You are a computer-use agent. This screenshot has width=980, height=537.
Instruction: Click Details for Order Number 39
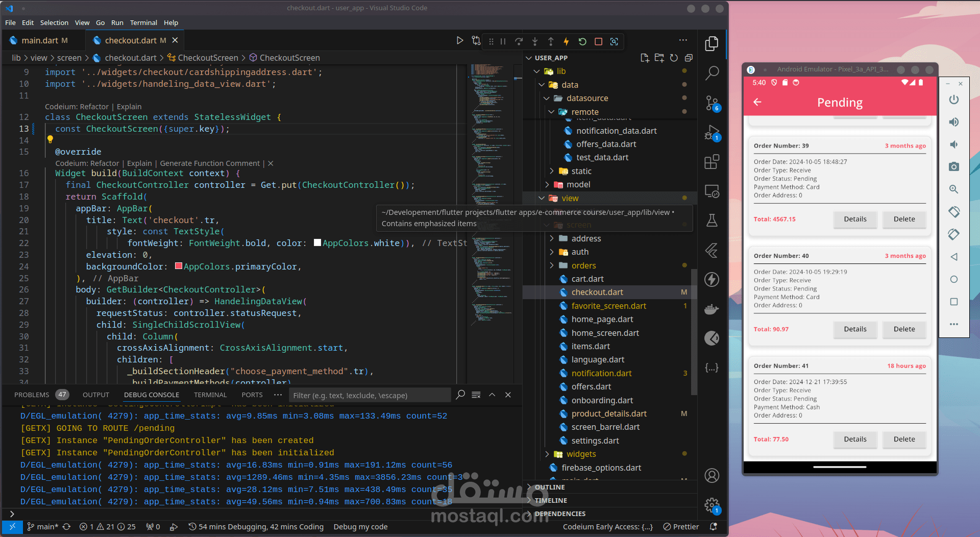point(855,219)
